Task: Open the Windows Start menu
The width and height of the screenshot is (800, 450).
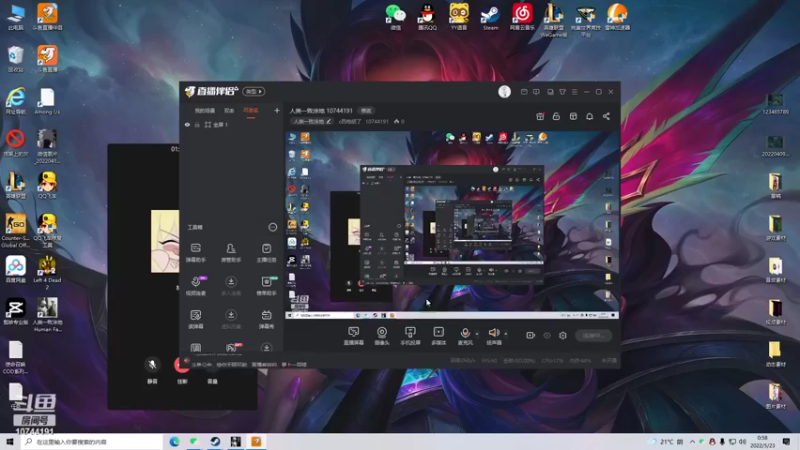Action: coord(9,441)
